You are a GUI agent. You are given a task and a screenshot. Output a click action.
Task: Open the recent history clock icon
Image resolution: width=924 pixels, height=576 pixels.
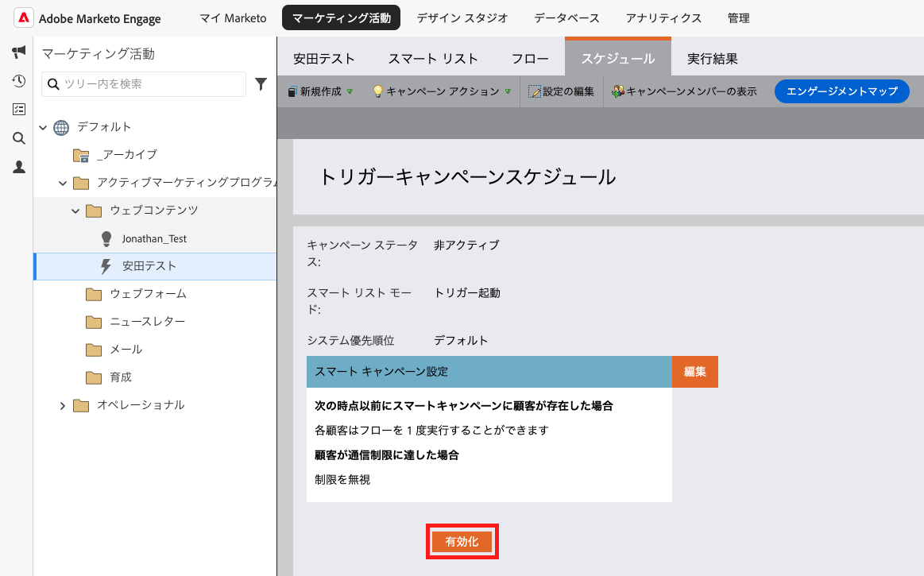click(19, 81)
